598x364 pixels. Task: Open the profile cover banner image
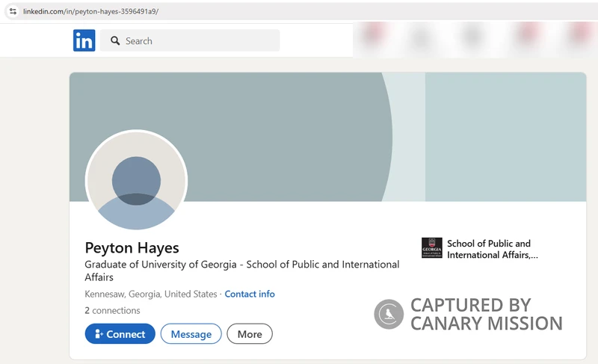[x=327, y=137]
